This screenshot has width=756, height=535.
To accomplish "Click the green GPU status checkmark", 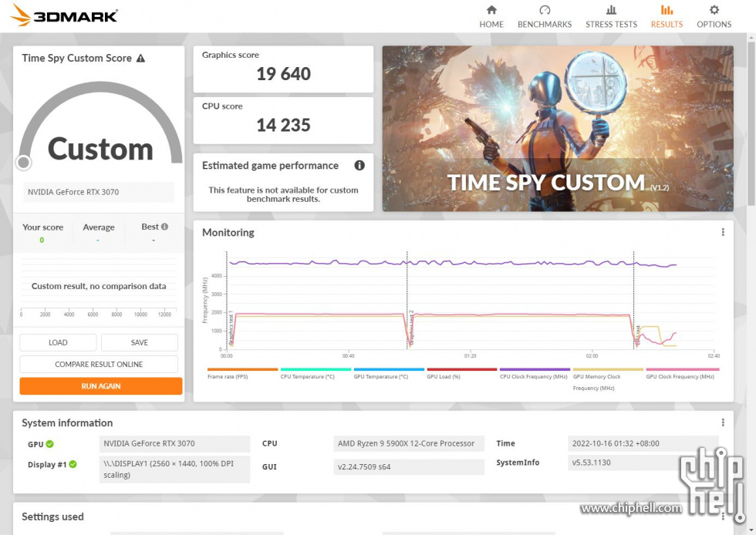I will [50, 444].
